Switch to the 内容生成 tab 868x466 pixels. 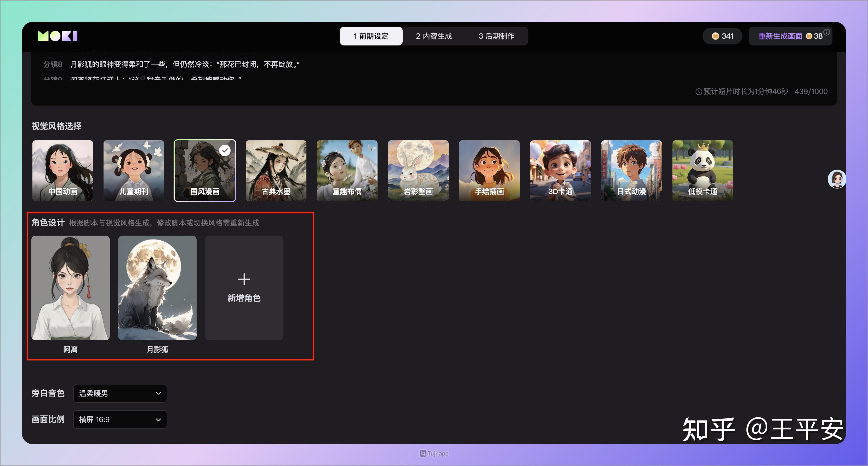pos(434,36)
